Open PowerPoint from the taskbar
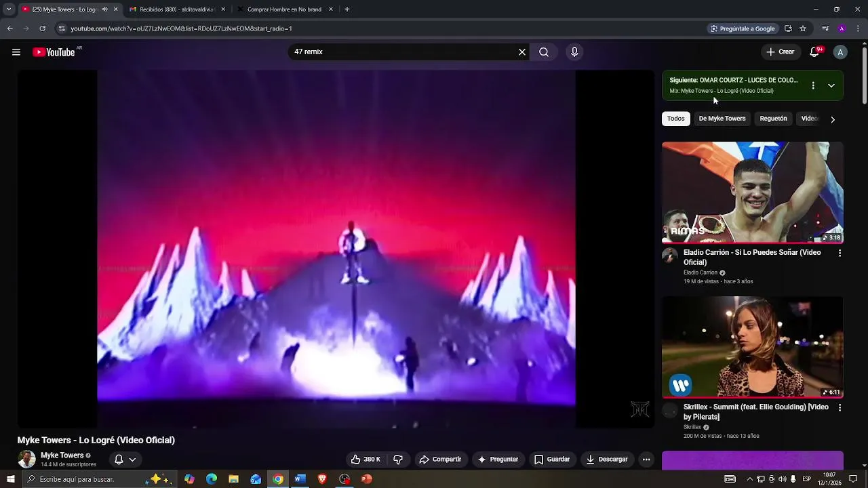 click(x=367, y=479)
